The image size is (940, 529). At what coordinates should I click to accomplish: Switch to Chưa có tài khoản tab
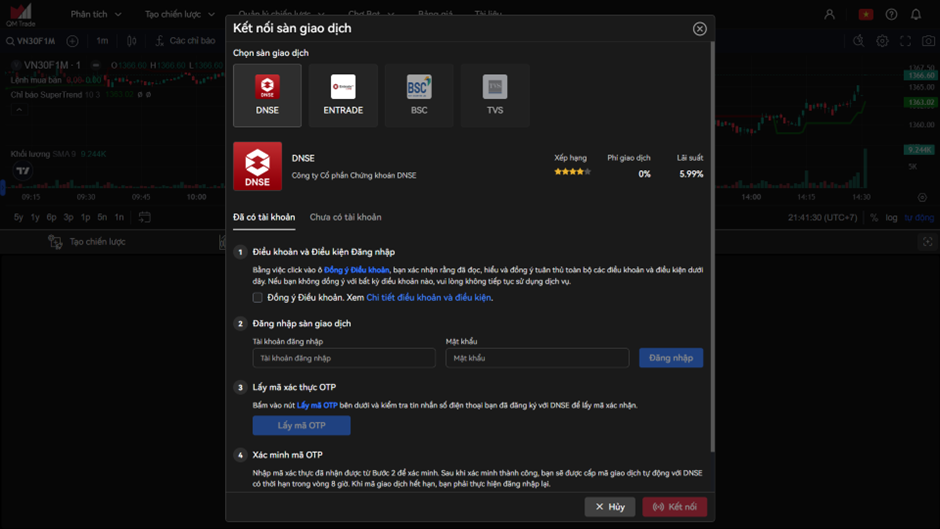(x=345, y=218)
